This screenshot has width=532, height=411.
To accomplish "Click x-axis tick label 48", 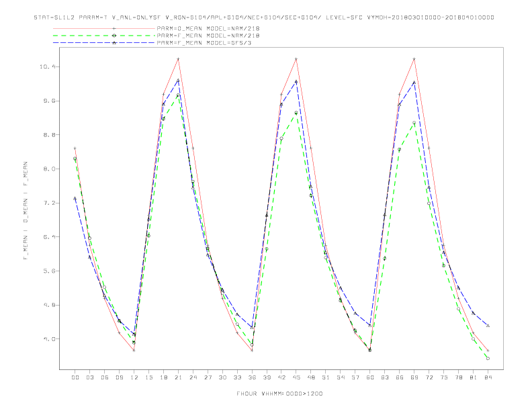I will click(311, 377).
